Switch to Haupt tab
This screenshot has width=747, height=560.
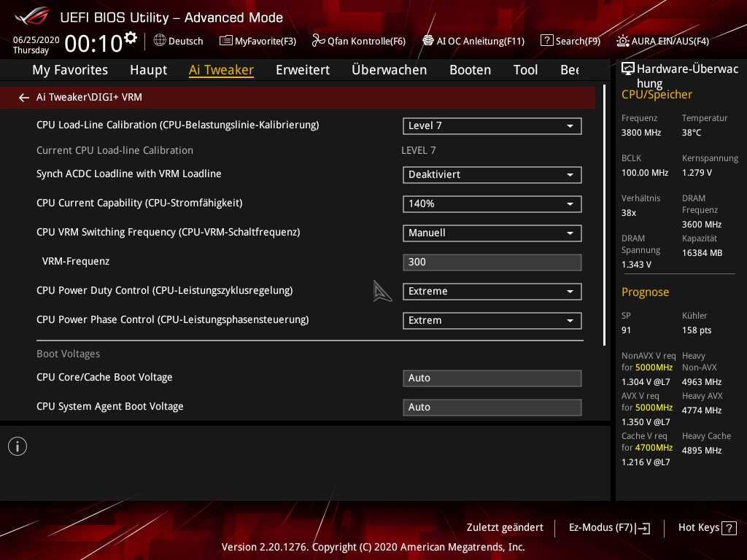coord(149,70)
